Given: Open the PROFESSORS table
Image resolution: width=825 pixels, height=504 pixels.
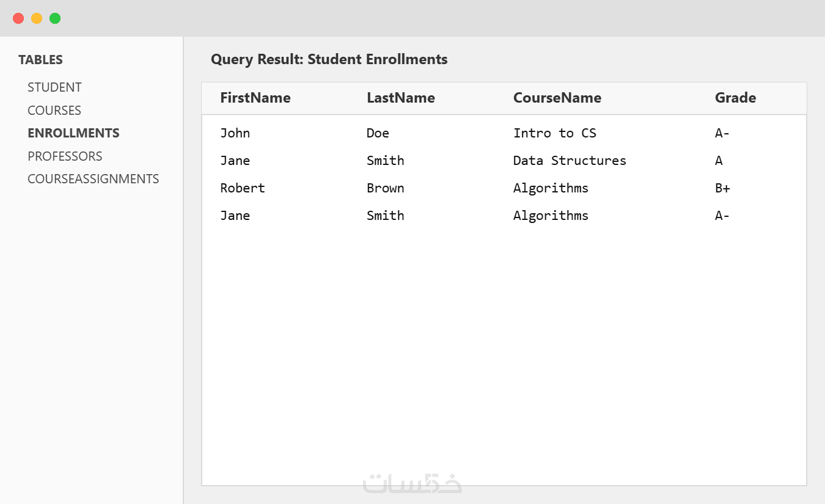Looking at the screenshot, I should click(65, 156).
